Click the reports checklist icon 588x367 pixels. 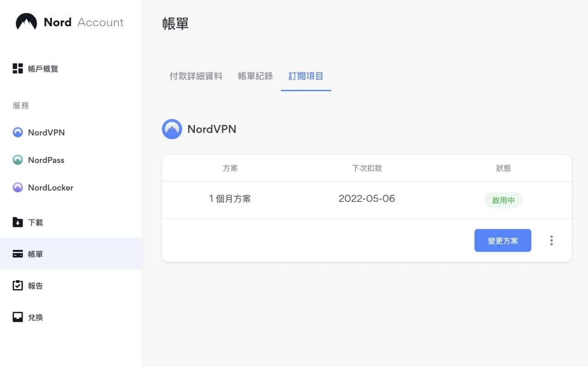click(x=17, y=286)
